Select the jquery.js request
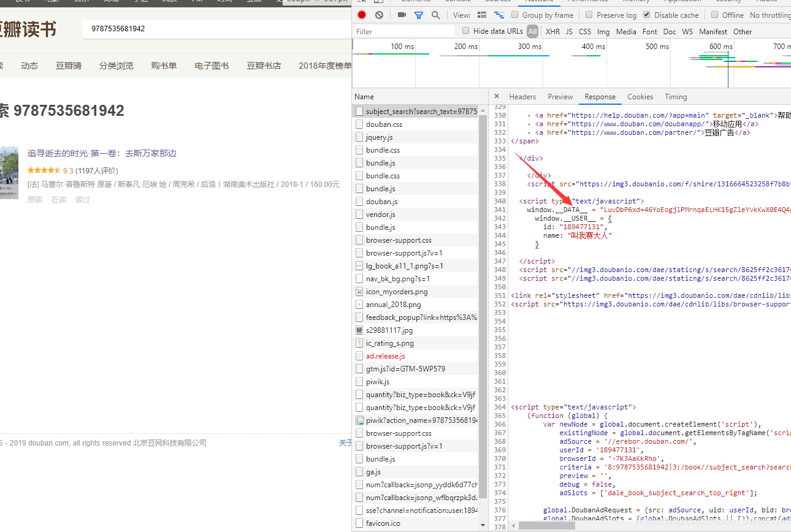The image size is (791, 532). coord(416,137)
